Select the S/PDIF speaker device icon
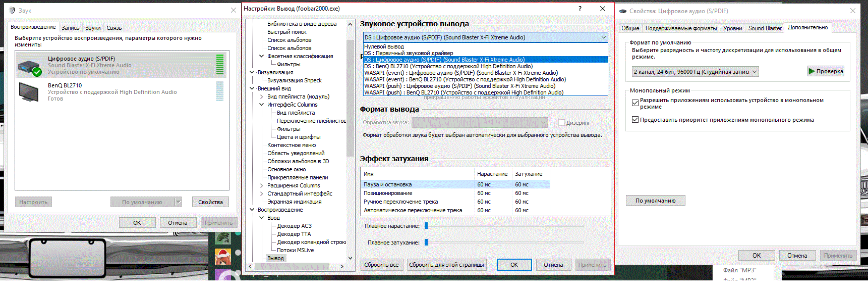The image size is (868, 291). click(x=29, y=67)
